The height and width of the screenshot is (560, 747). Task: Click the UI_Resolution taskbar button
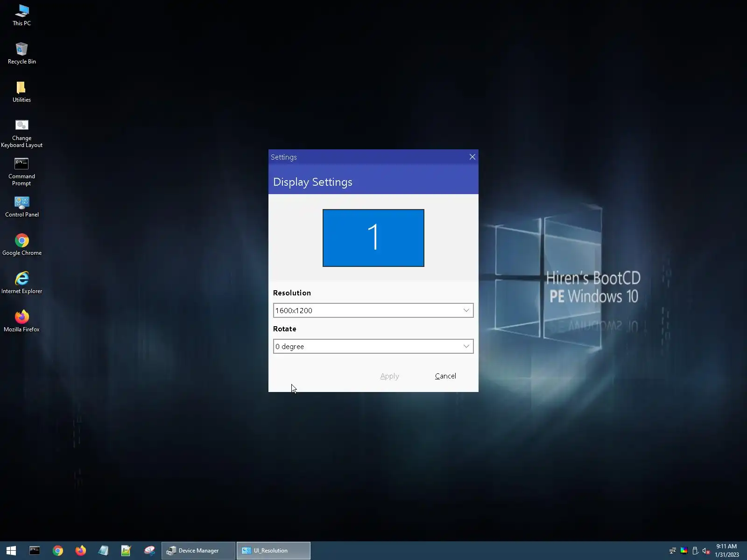pos(274,551)
